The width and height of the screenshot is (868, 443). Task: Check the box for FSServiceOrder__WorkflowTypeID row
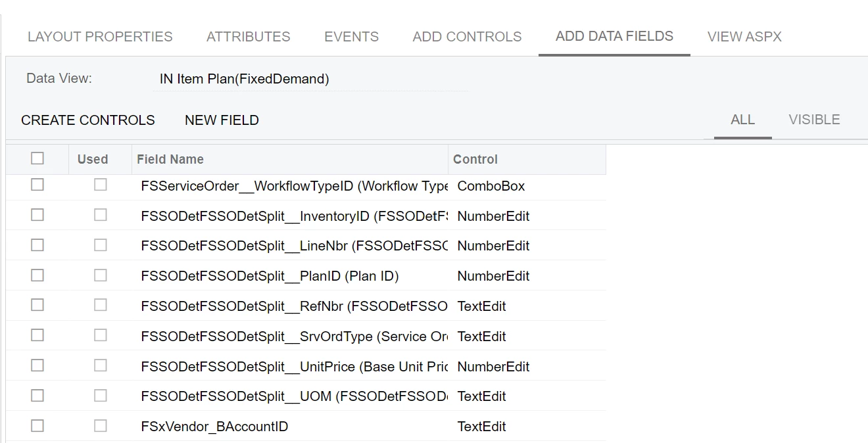point(37,185)
